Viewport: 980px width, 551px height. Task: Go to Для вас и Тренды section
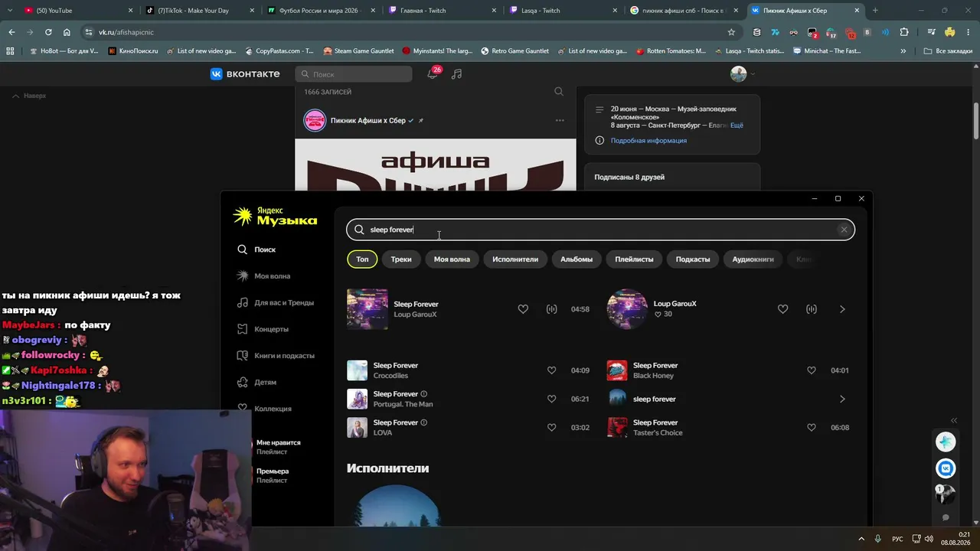(276, 303)
